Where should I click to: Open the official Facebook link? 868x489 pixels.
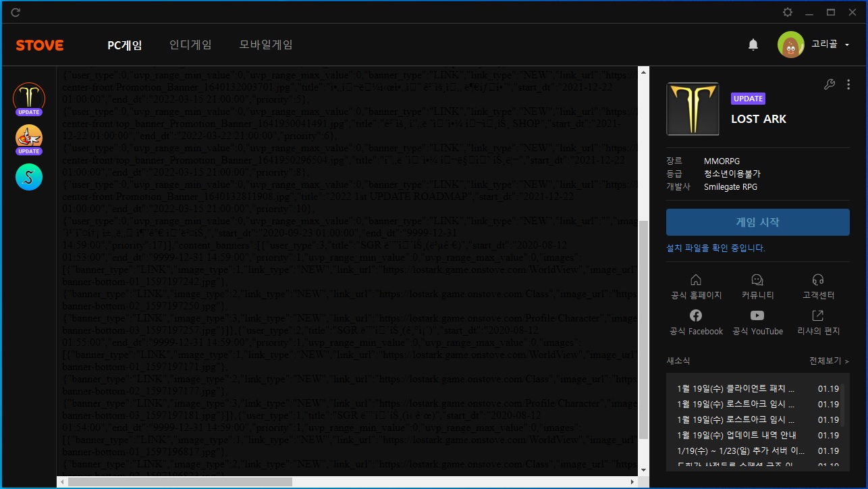696,323
